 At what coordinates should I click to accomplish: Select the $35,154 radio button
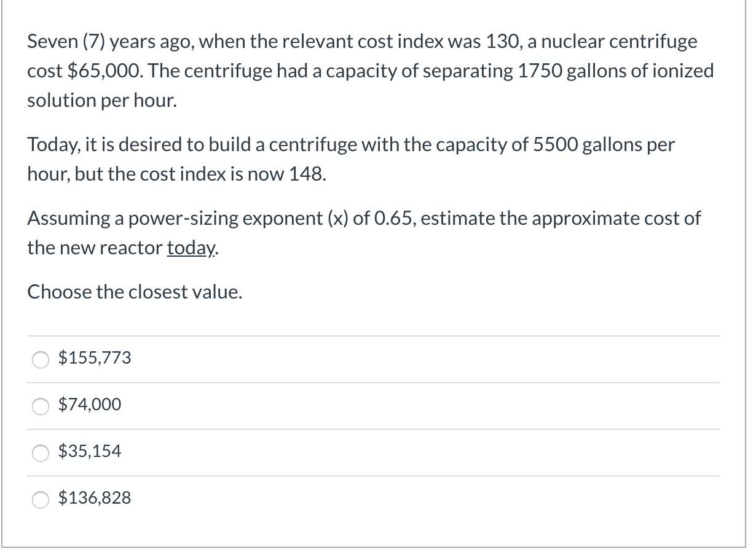pyautogui.click(x=40, y=453)
